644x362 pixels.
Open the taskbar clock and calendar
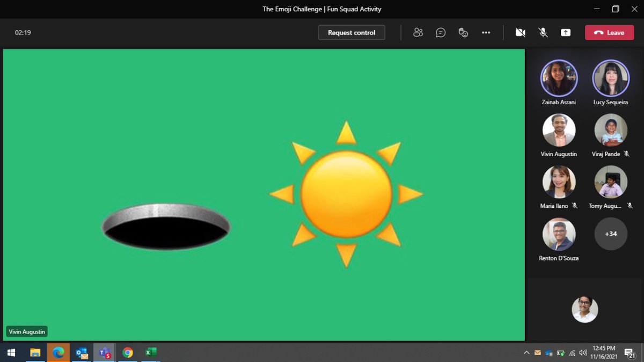pos(604,353)
